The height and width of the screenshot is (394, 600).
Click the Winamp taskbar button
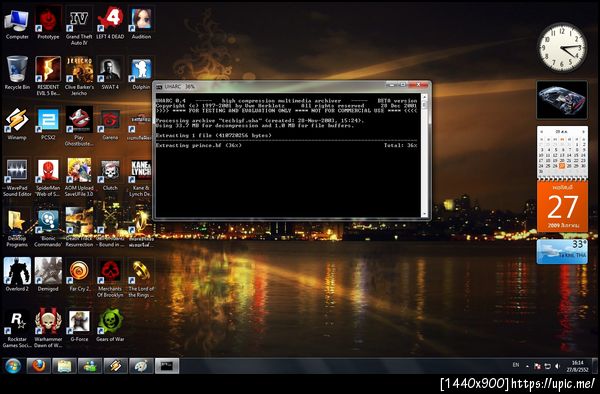click(x=116, y=366)
